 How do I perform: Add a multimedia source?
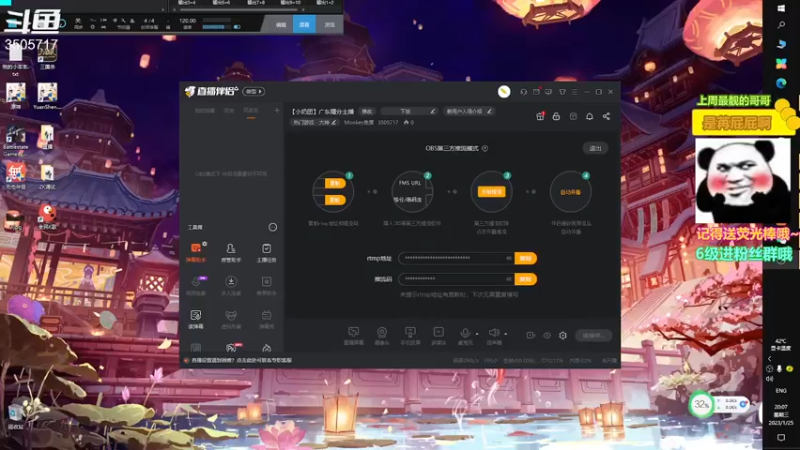438,336
